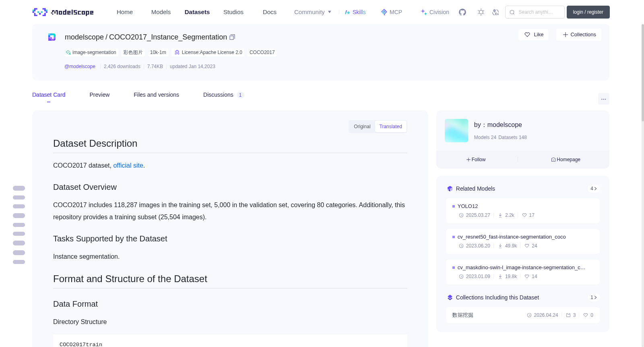
Task: Click the Apache license tag icon
Action: (177, 52)
